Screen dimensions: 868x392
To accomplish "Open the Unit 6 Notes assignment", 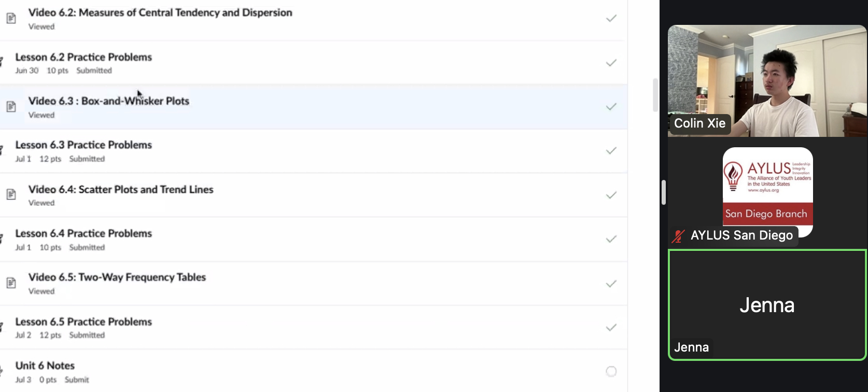I will pos(45,366).
